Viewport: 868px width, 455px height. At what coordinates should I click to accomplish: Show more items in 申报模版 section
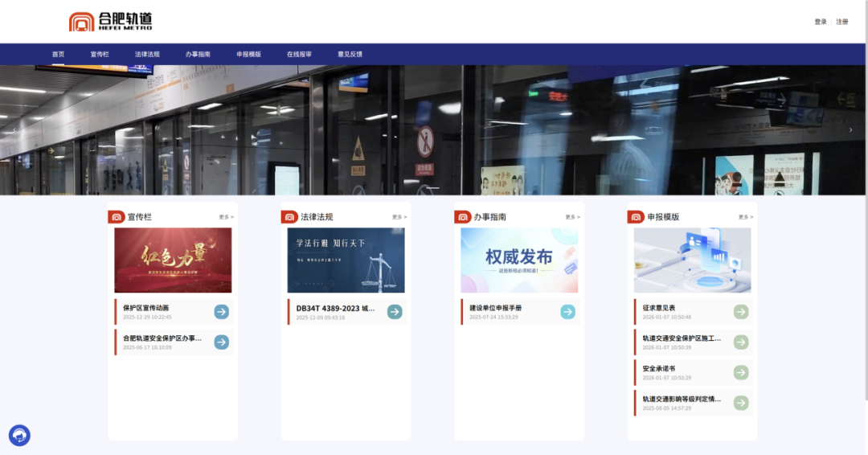point(746,217)
